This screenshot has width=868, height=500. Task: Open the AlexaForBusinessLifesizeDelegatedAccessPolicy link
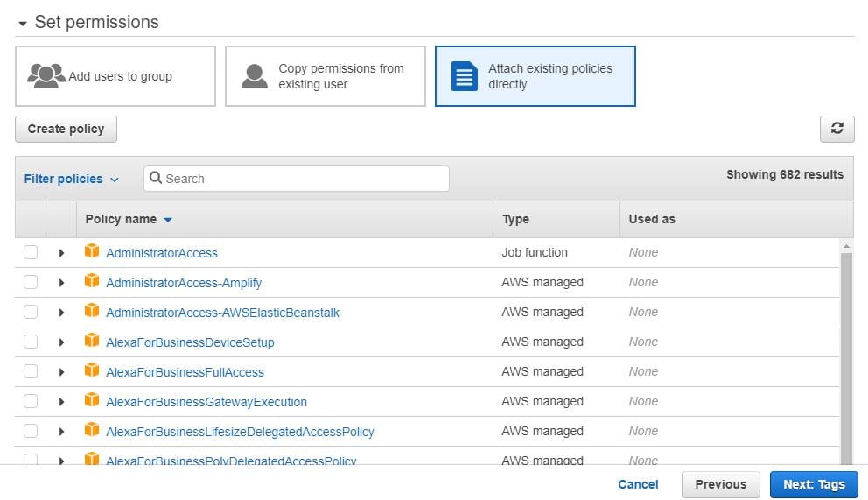pyautogui.click(x=240, y=432)
